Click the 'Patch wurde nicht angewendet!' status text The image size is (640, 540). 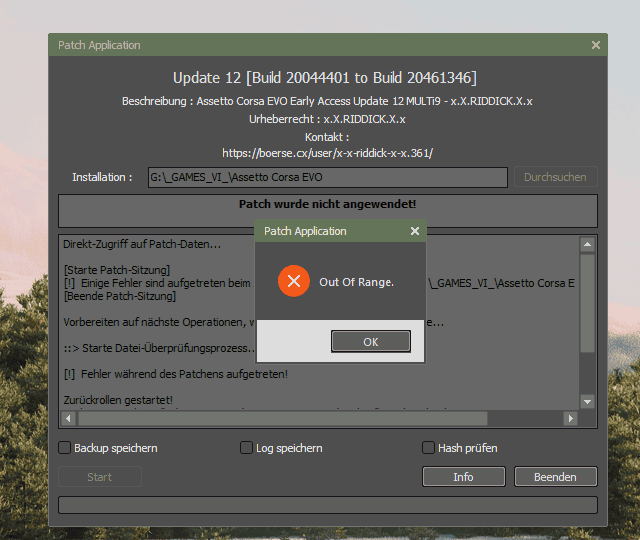tap(327, 204)
